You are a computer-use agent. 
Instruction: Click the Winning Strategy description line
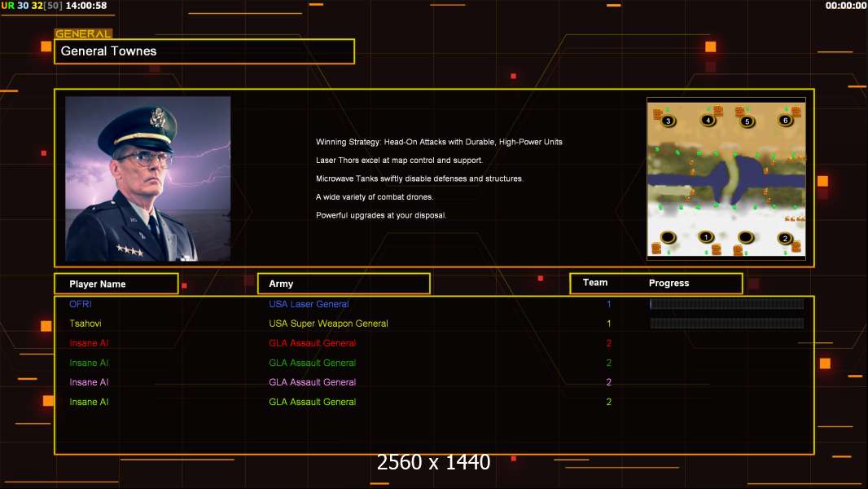coord(439,142)
